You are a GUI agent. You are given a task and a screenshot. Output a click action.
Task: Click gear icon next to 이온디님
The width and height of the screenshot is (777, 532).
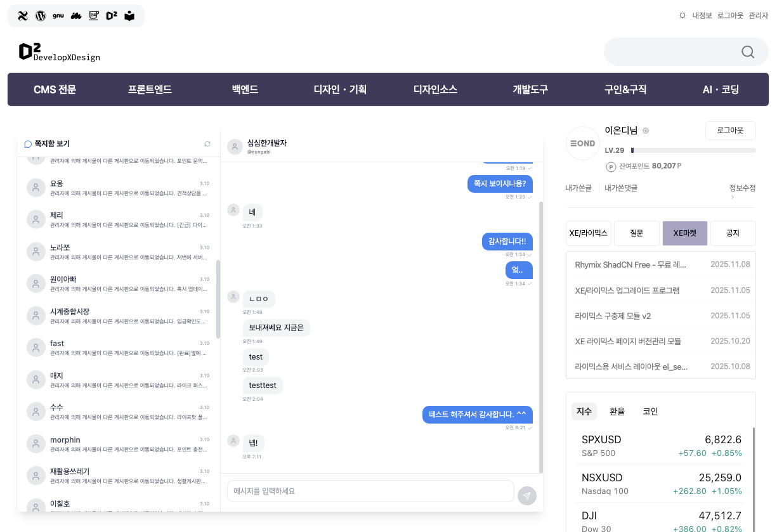pos(646,131)
